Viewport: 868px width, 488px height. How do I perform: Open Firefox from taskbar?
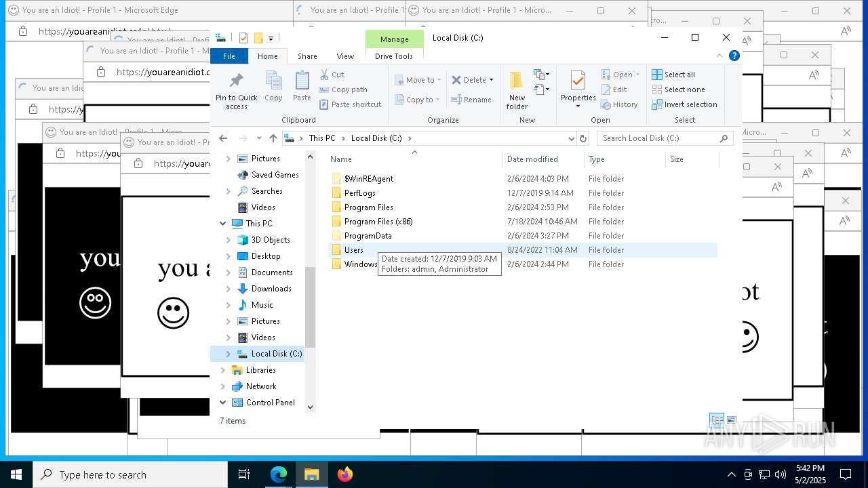pyautogui.click(x=345, y=474)
